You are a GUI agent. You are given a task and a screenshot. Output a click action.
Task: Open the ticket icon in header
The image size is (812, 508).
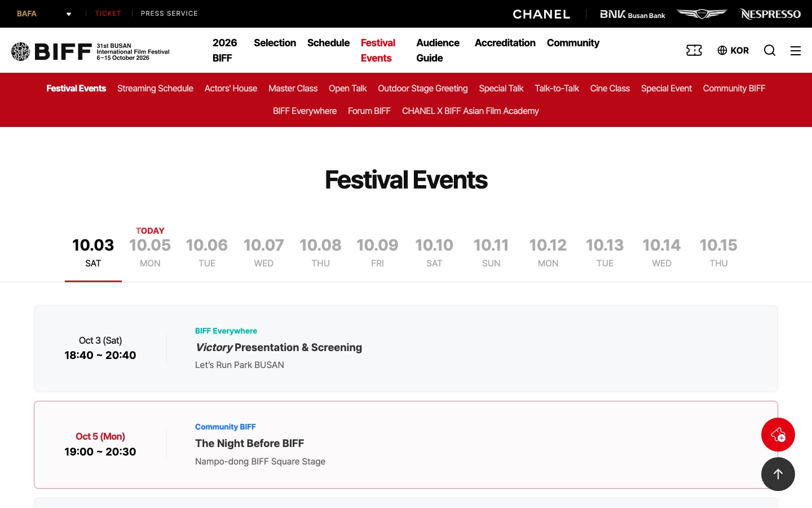tap(694, 51)
